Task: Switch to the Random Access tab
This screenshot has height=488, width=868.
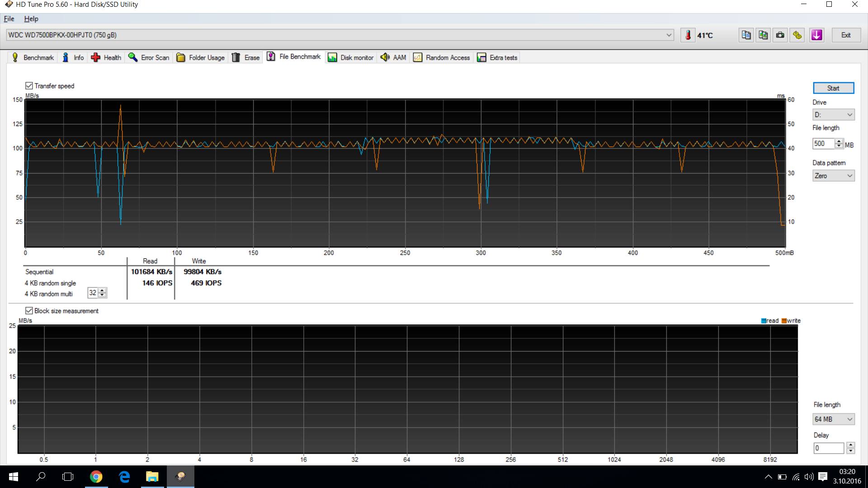Action: tap(442, 57)
